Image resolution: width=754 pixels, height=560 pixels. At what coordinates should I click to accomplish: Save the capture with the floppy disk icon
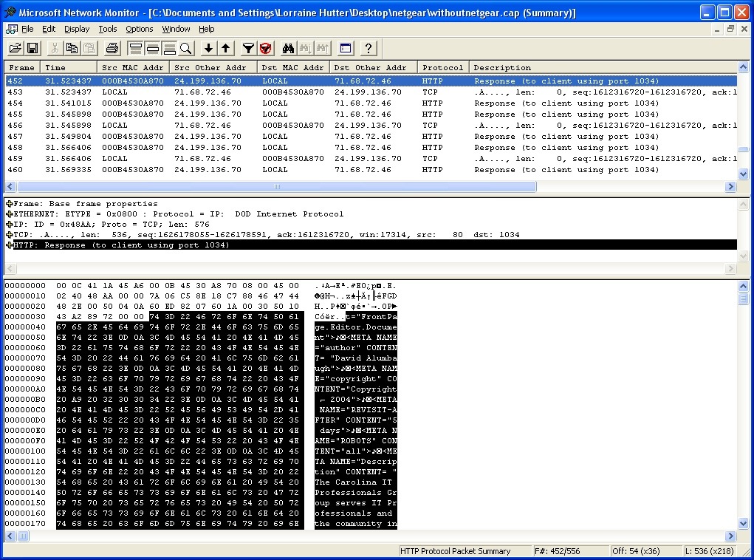[x=32, y=48]
